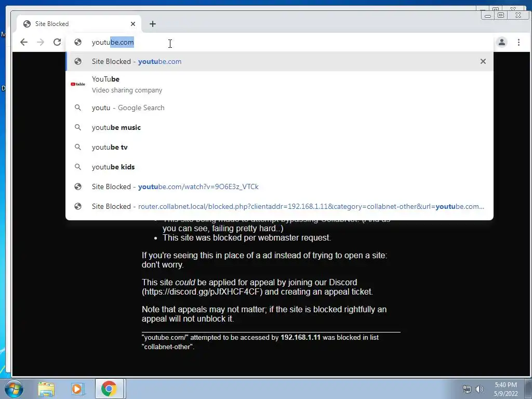This screenshot has height=399, width=532.
Task: Click globe icon beside watch?v=9O6E3z_VTCk suggestion
Action: tap(78, 187)
